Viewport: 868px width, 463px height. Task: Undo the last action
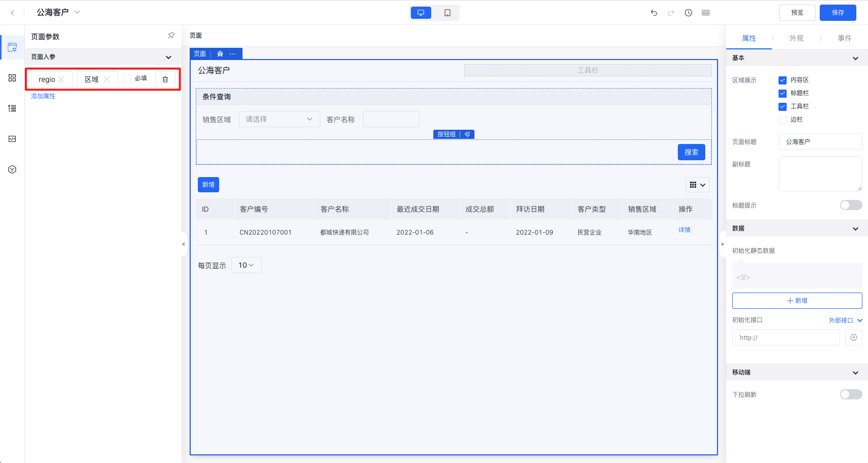pyautogui.click(x=654, y=13)
